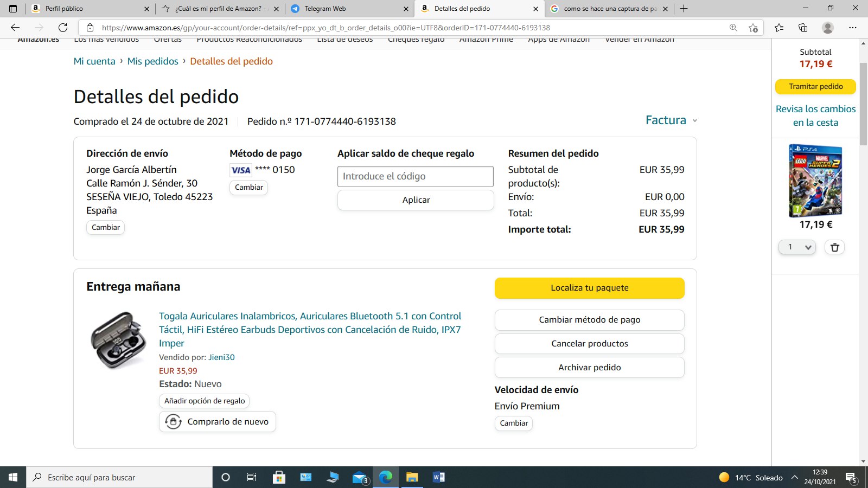
Task: Switch to the Telegram Web tab
Action: pos(349,9)
